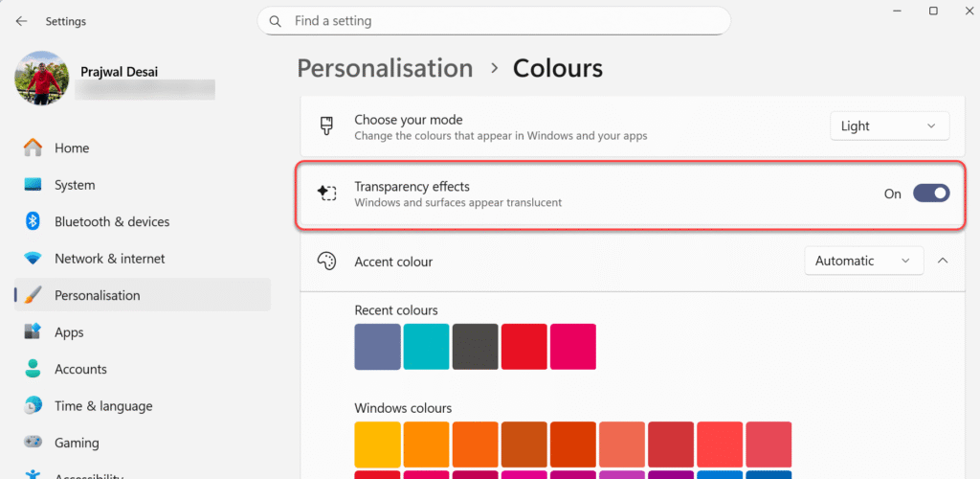Click the back arrow in Settings
This screenshot has height=479, width=980.
click(21, 21)
